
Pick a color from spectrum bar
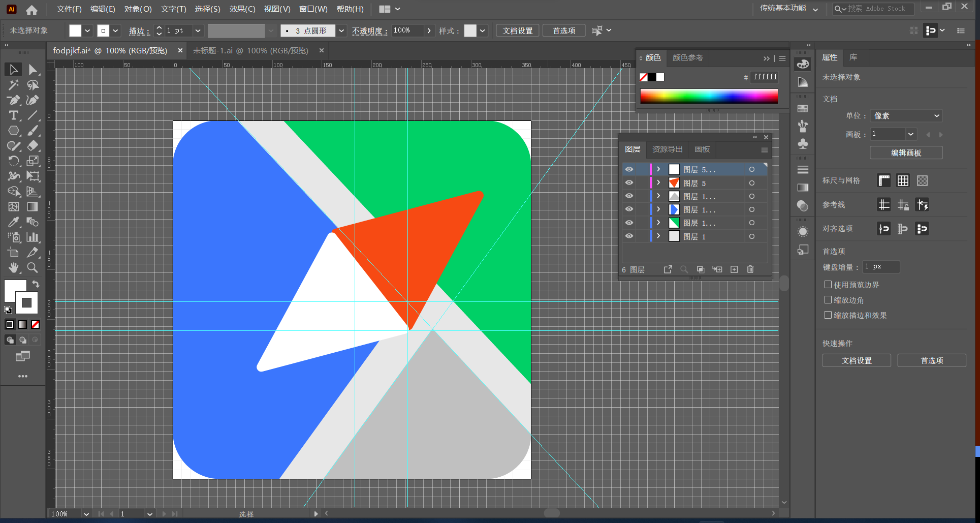(x=709, y=96)
